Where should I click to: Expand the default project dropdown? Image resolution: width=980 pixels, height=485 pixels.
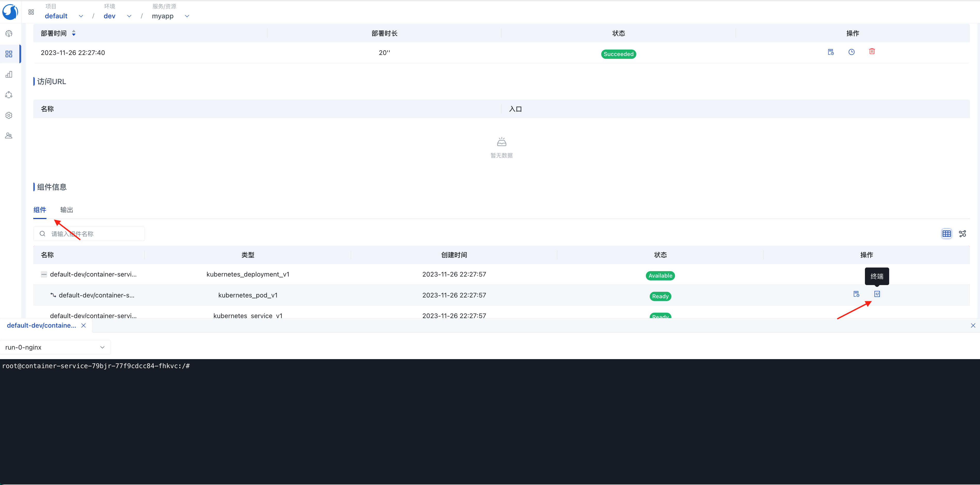(81, 16)
